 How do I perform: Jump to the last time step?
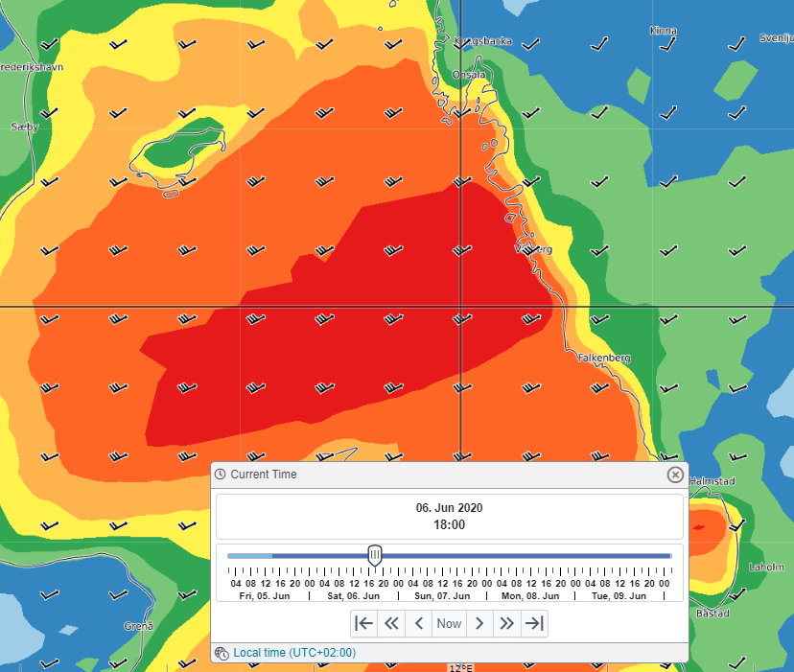tap(534, 624)
